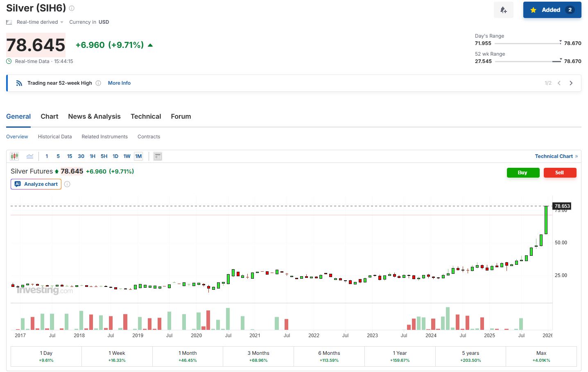Select the General tab

click(18, 117)
